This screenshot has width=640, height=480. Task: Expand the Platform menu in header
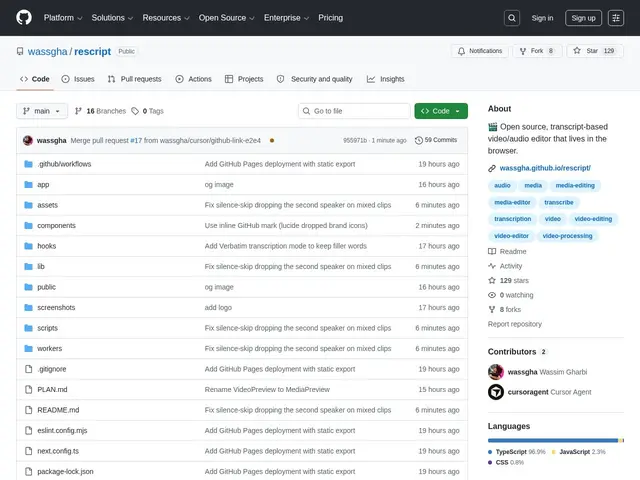tap(63, 18)
